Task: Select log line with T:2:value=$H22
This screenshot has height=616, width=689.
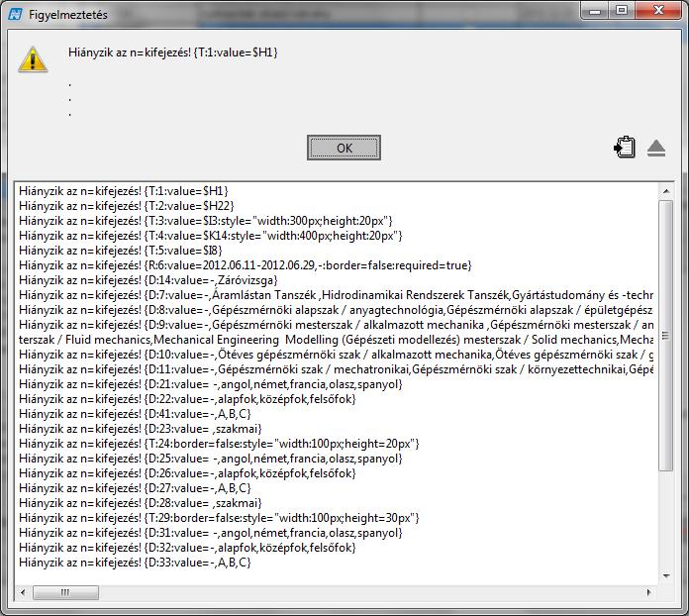Action: pyautogui.click(x=127, y=206)
